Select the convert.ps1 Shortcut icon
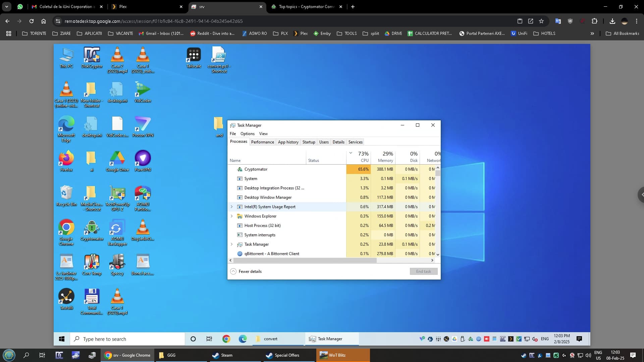Viewport: 644px width, 362px height. pyautogui.click(x=219, y=60)
